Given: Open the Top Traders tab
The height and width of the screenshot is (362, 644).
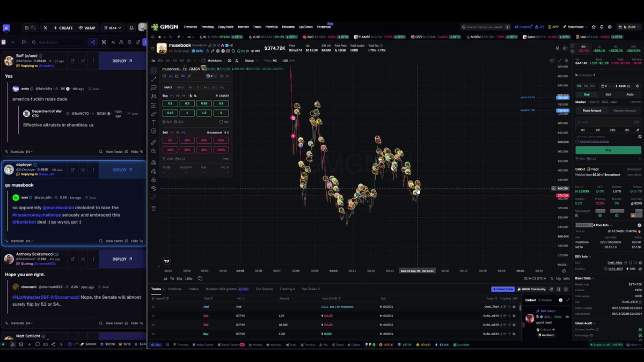Looking at the screenshot, I should [264, 289].
